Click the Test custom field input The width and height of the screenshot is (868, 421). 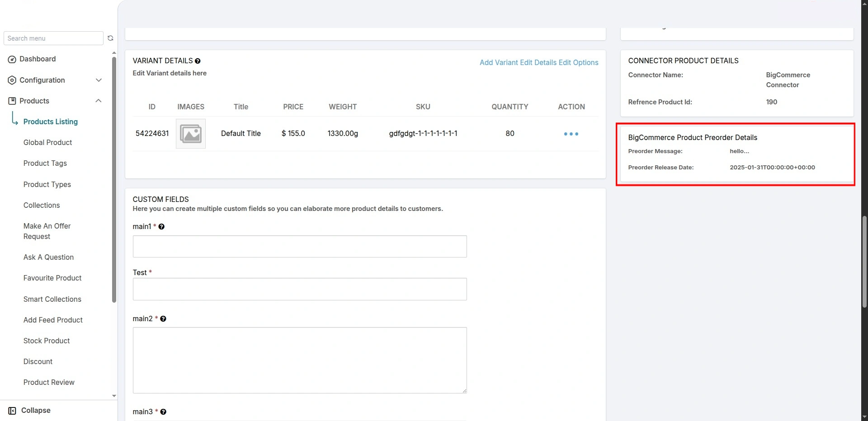[300, 289]
